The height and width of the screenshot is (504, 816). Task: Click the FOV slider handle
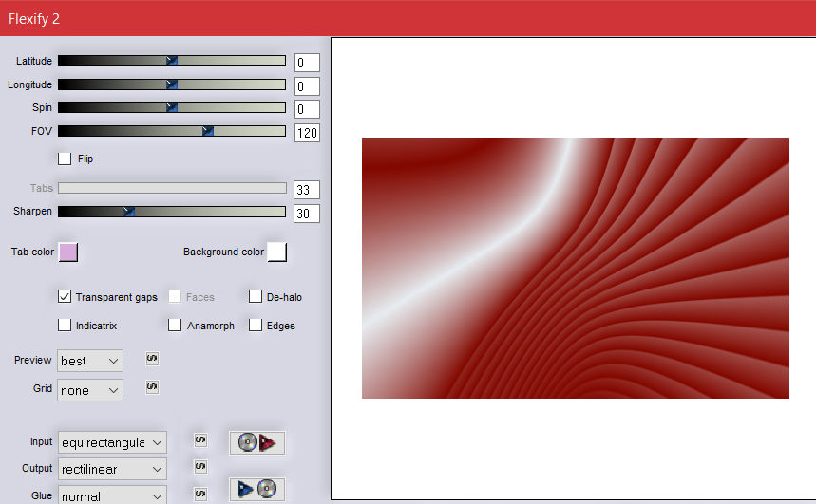(208, 131)
